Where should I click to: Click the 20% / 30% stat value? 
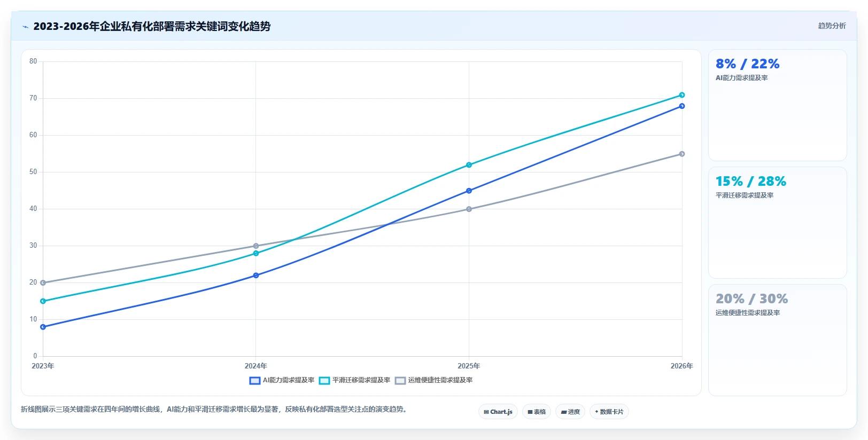click(x=751, y=299)
